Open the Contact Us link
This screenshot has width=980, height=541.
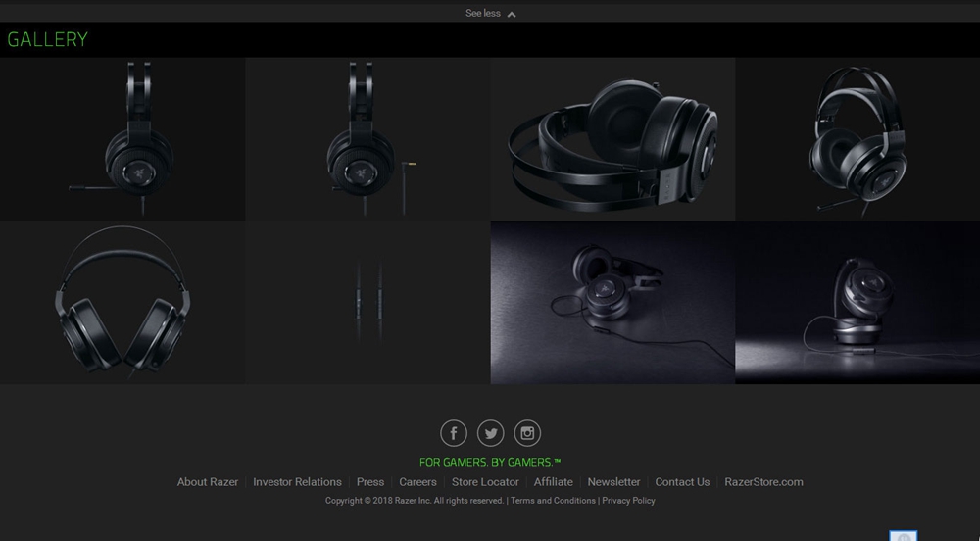click(682, 482)
